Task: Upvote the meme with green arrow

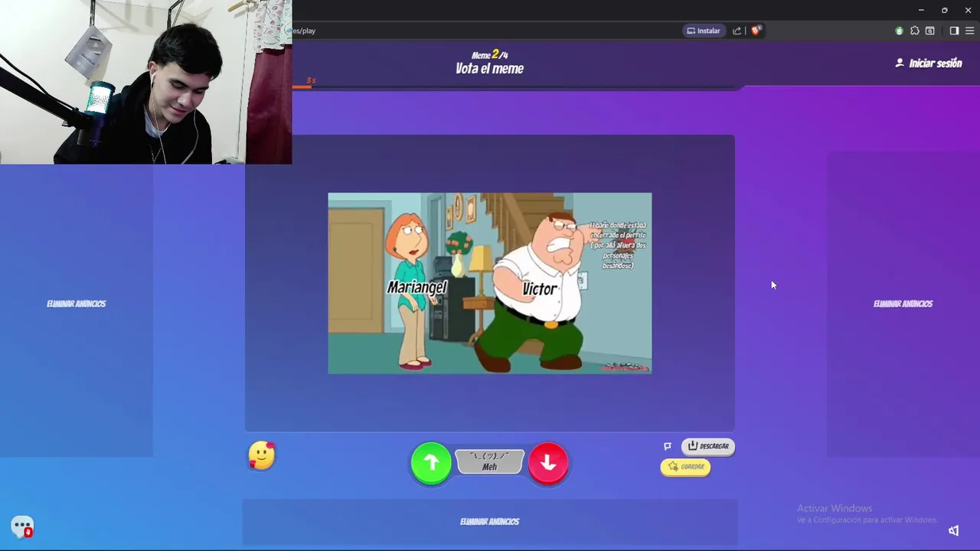Action: pyautogui.click(x=431, y=463)
